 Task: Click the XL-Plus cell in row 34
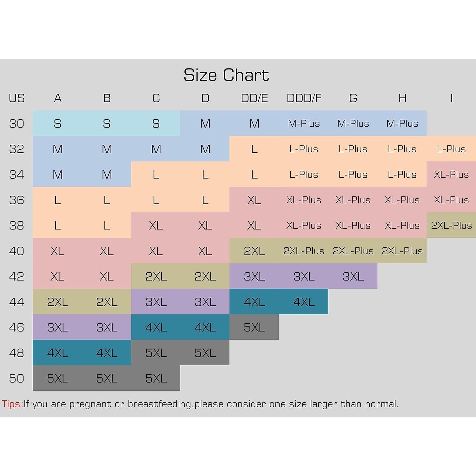(x=451, y=175)
